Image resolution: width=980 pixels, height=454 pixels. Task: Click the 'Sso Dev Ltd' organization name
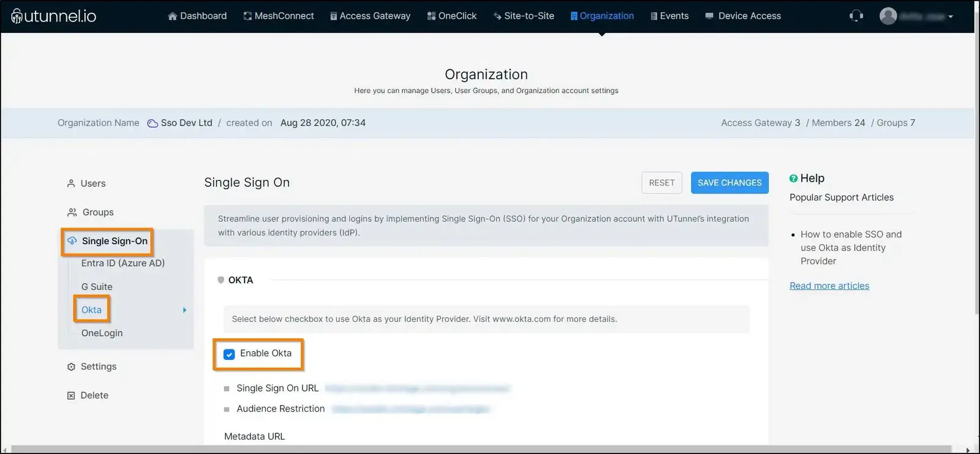pyautogui.click(x=187, y=123)
